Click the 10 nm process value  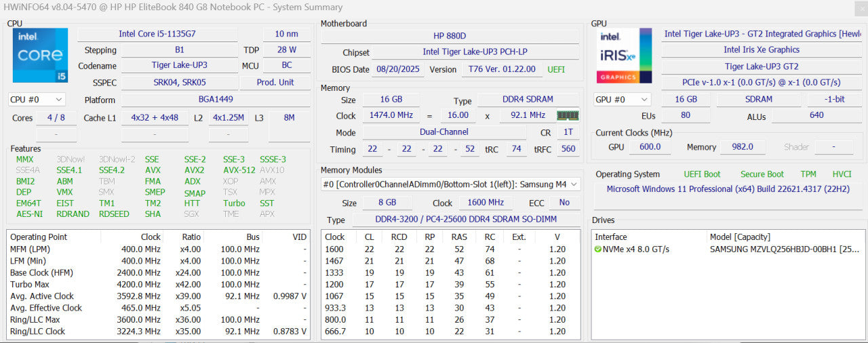[x=286, y=34]
